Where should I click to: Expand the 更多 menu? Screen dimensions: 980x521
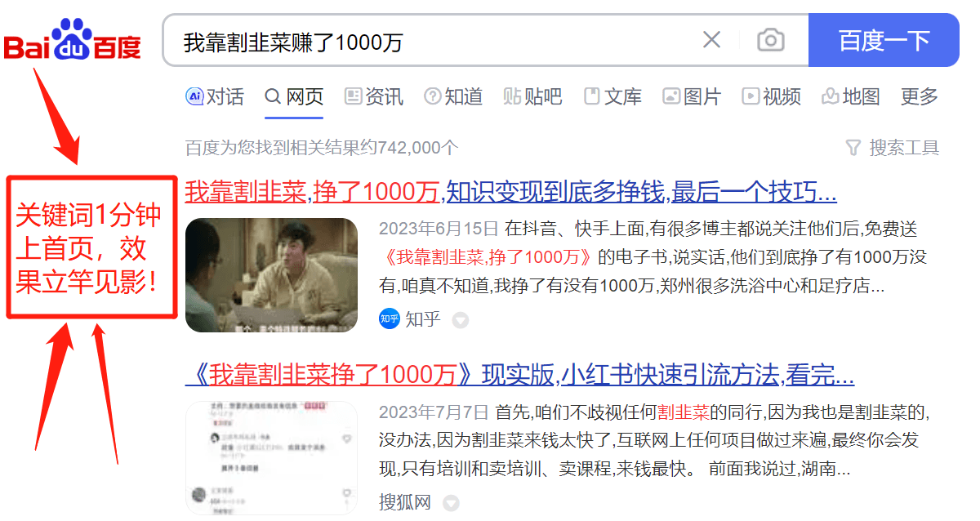(x=919, y=96)
